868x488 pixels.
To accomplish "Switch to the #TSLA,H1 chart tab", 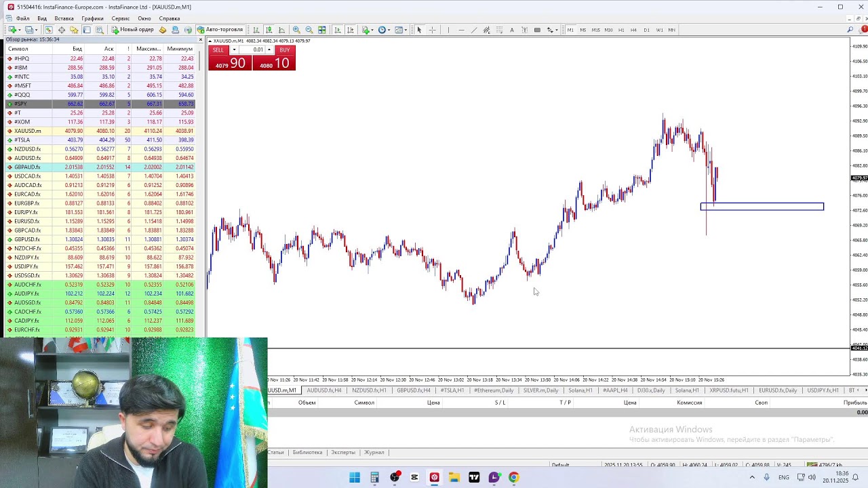I will tap(452, 390).
